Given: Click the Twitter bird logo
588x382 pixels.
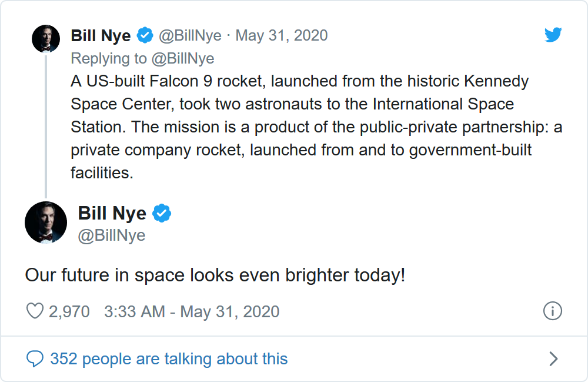Looking at the screenshot, I should [x=553, y=35].
